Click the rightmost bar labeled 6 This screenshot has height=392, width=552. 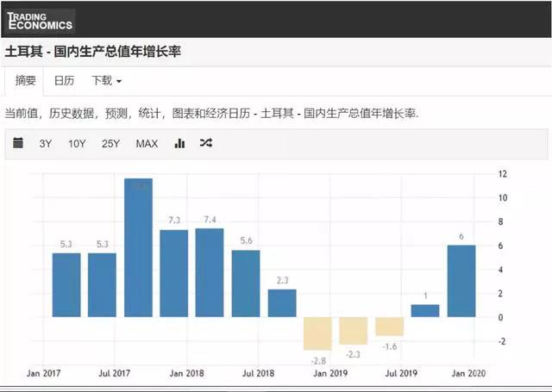[461, 281]
